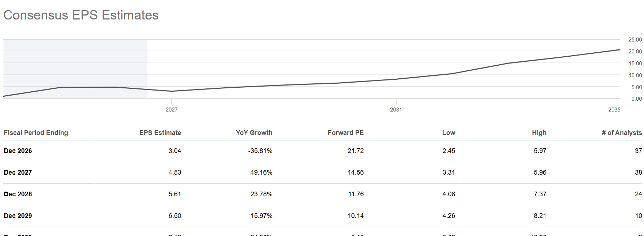Click the YoY Growth column header
Image resolution: width=644 pixels, height=236 pixels.
pos(254,133)
